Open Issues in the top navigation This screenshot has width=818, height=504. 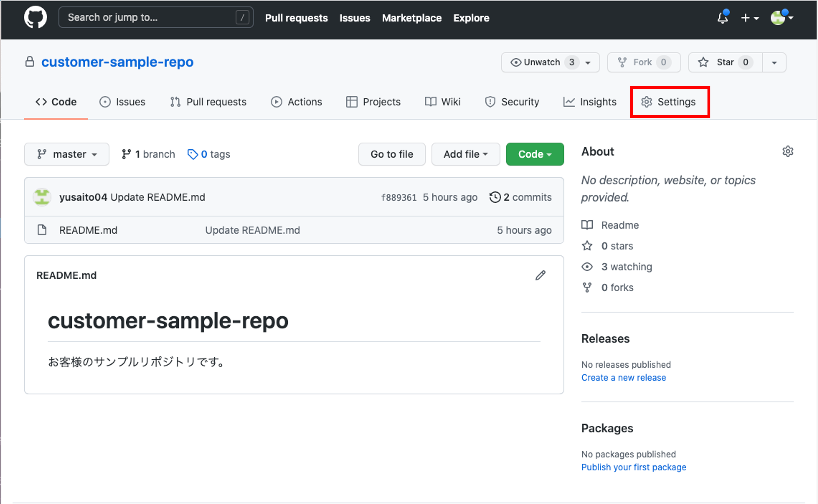pos(355,18)
